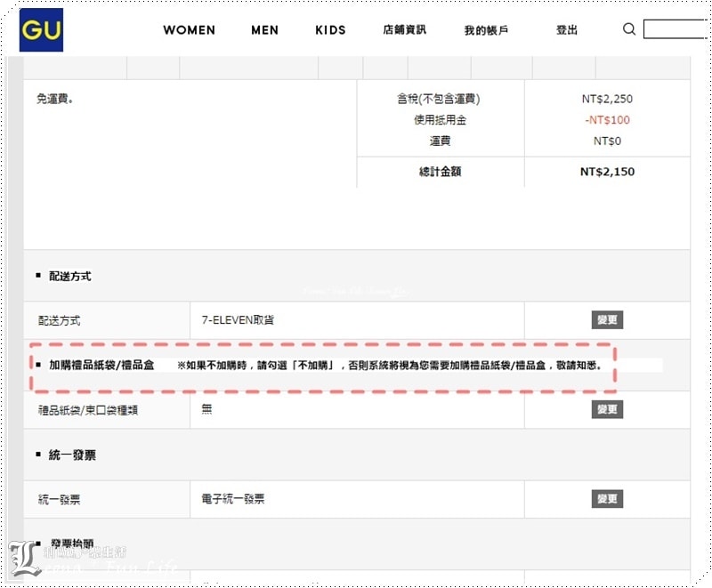Click the NT$2,150 total amount
Image resolution: width=712 pixels, height=588 pixels.
(x=607, y=172)
